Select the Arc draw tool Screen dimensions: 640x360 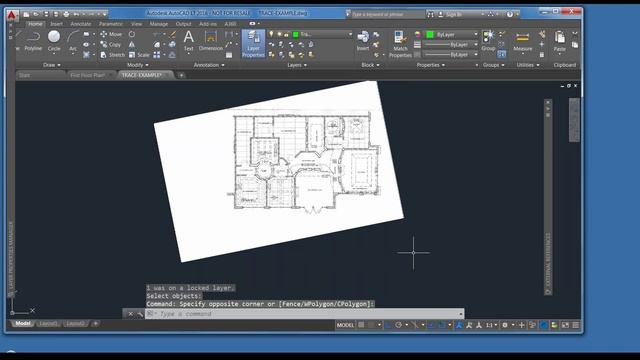click(73, 41)
